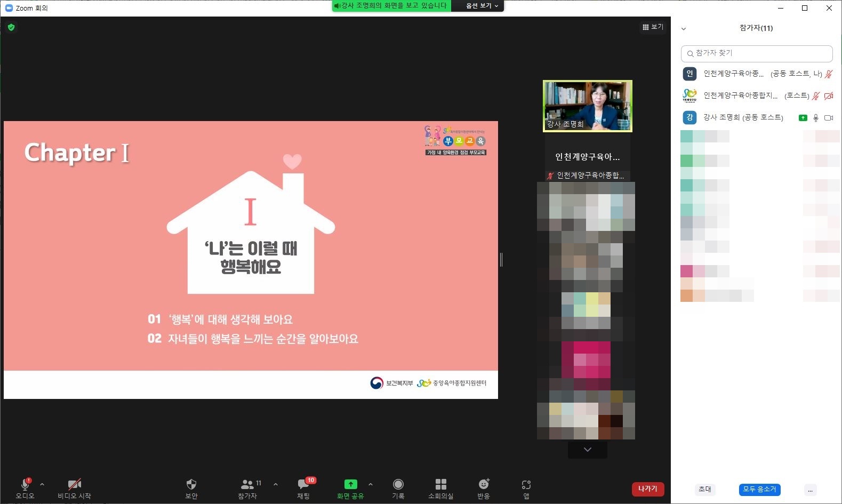Open the participants panel button with 11
Image resolution: width=842 pixels, height=504 pixels.
[x=247, y=485]
